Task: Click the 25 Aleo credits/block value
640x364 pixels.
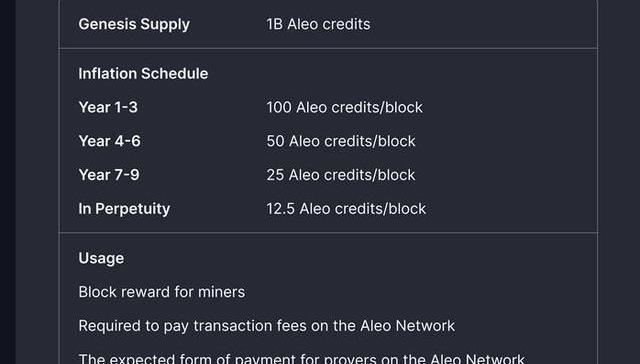Action: 341,175
